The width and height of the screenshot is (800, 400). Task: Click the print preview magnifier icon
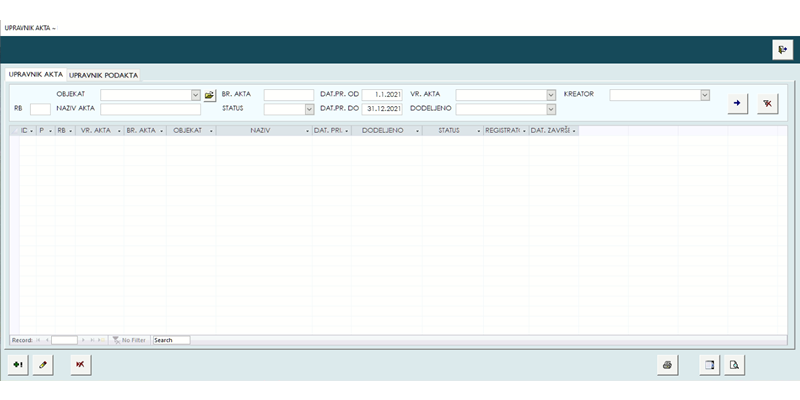pos(734,365)
